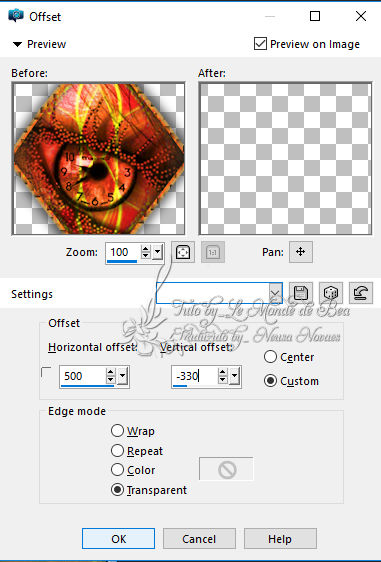Click the Offset dialog app icon
This screenshot has height=562, width=381.
[x=16, y=16]
